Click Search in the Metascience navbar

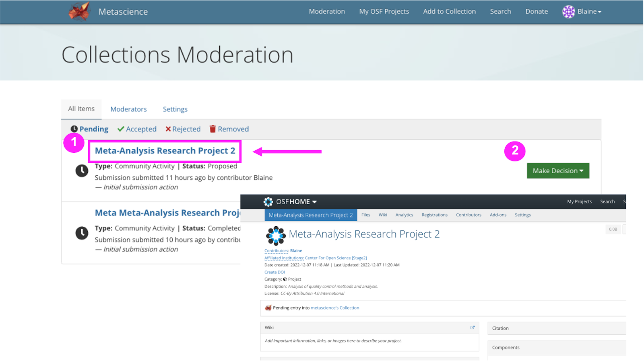point(500,12)
